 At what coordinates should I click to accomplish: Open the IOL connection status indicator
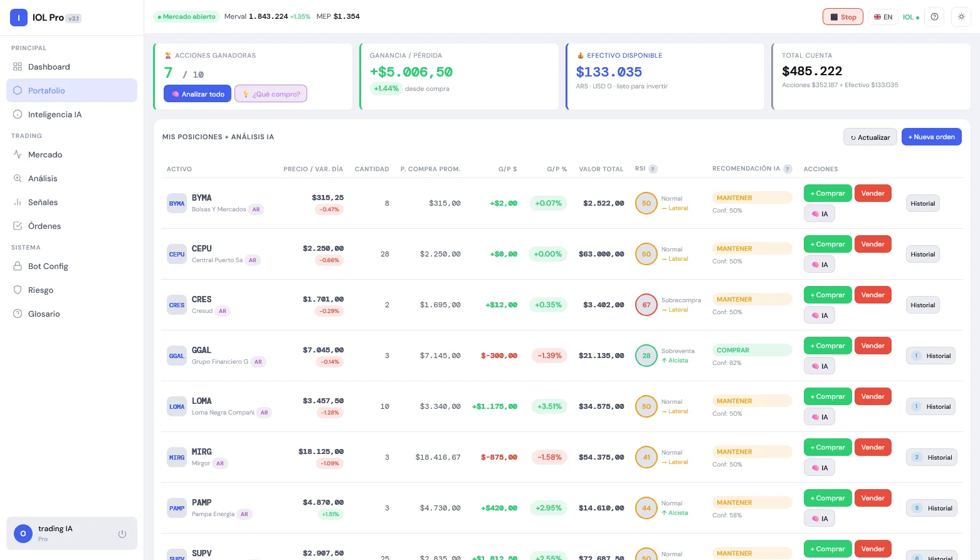(910, 17)
